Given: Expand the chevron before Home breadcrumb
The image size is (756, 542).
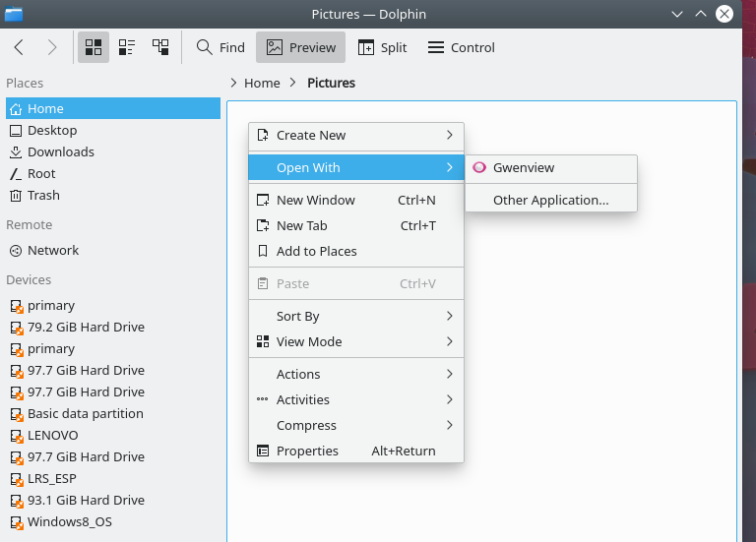Looking at the screenshot, I should click(233, 83).
